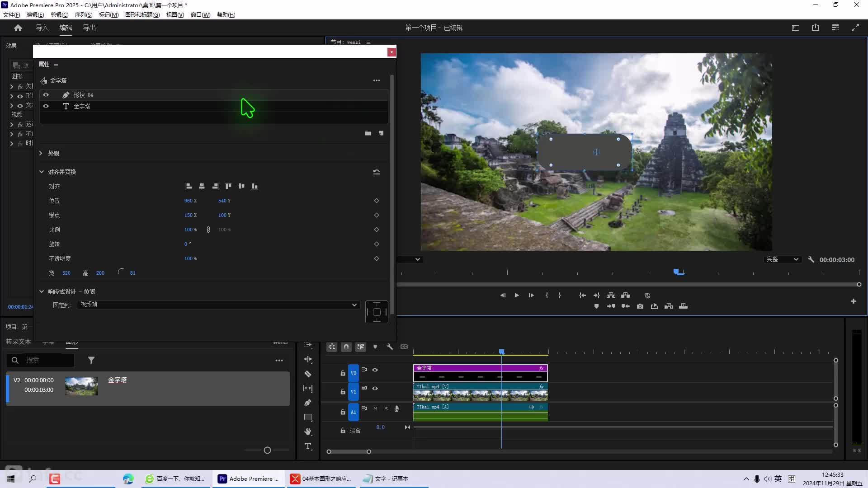Step forward one frame
The height and width of the screenshot is (488, 868).
coord(531,295)
